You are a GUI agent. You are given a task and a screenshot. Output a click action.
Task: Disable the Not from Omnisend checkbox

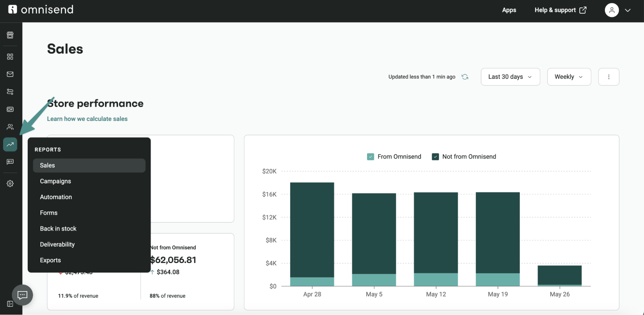point(436,156)
